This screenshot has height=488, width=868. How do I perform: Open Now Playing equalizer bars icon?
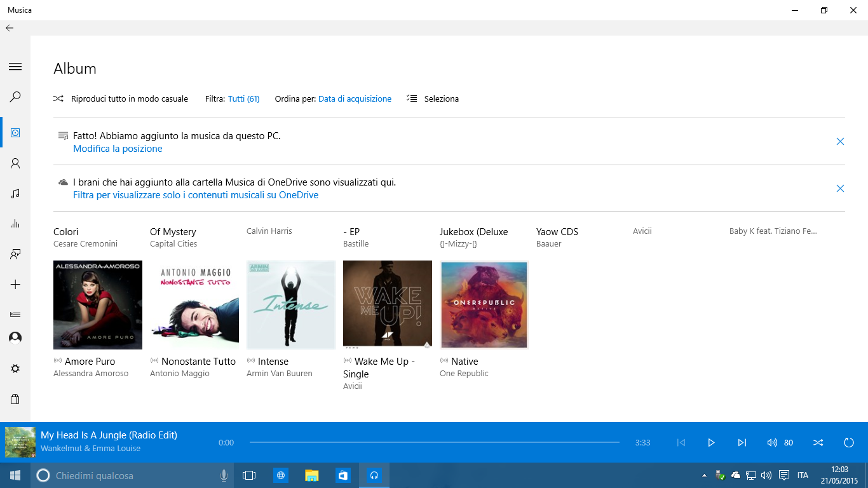(15, 224)
